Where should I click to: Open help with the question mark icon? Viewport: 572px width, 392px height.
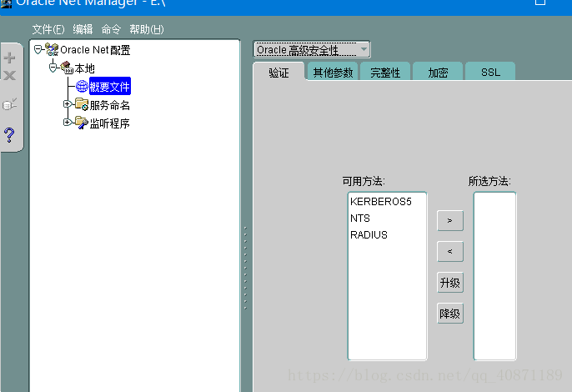tap(9, 135)
